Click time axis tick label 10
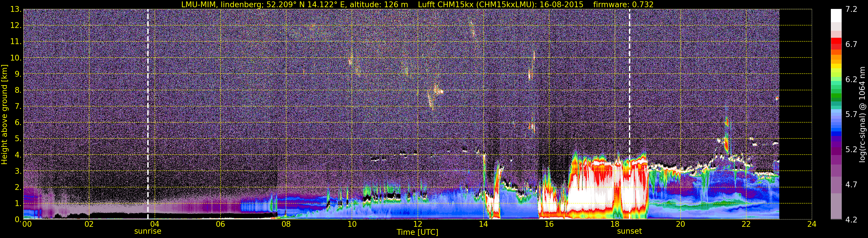 coord(352,224)
